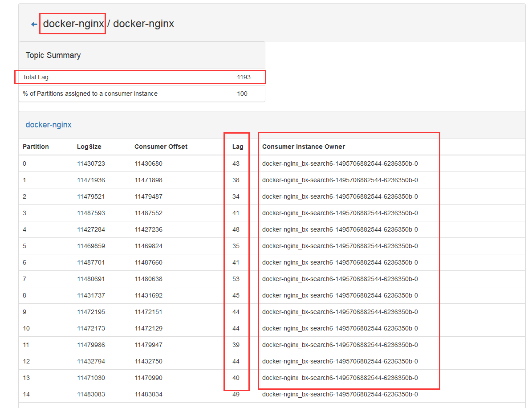Select the Topic Summary heading
This screenshot has height=408, width=532.
pyautogui.click(x=53, y=55)
